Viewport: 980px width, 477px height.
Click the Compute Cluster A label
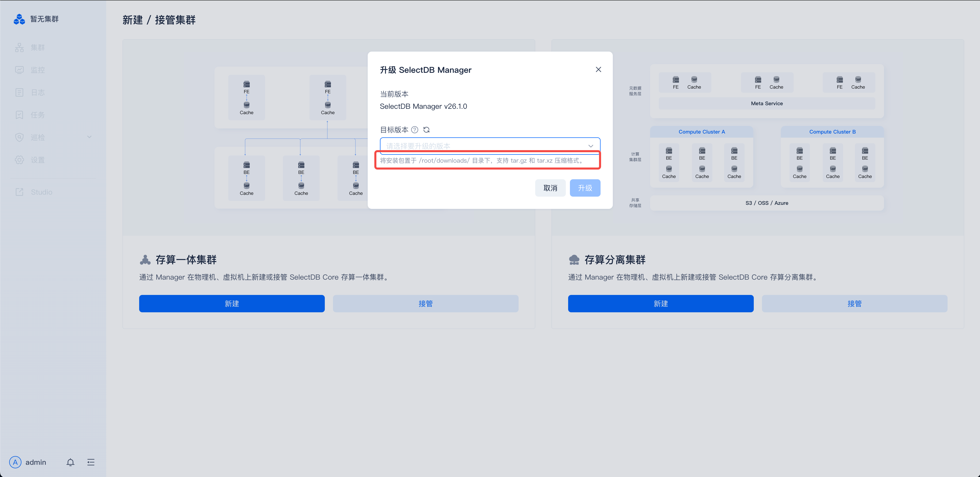pos(701,132)
